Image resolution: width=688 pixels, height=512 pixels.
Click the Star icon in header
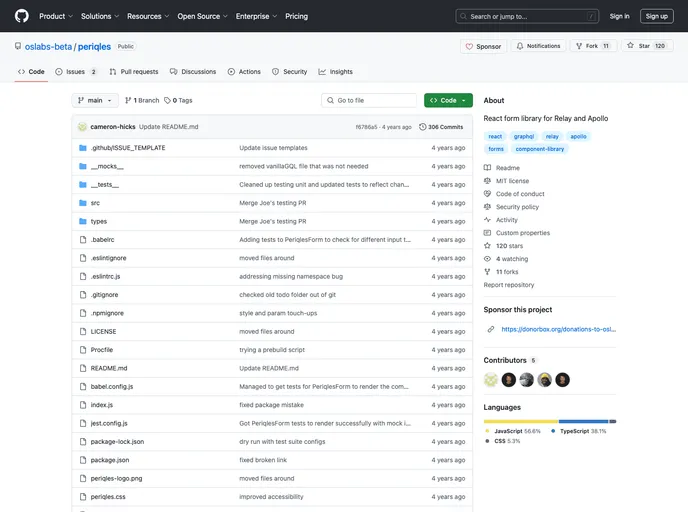[x=631, y=46]
